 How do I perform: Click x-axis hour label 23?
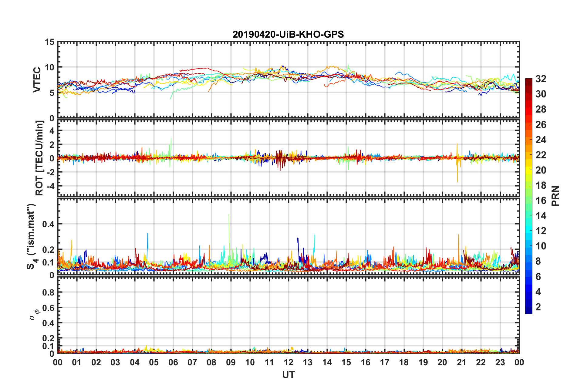coord(500,362)
